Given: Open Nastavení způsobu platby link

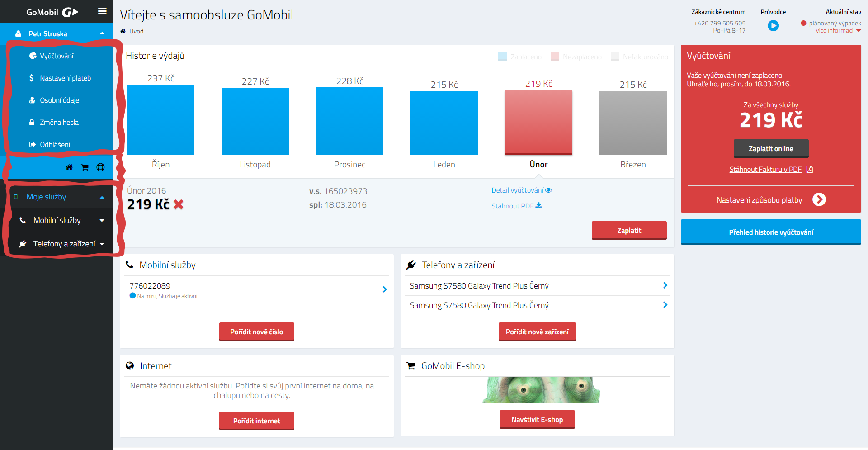Looking at the screenshot, I should pos(759,200).
